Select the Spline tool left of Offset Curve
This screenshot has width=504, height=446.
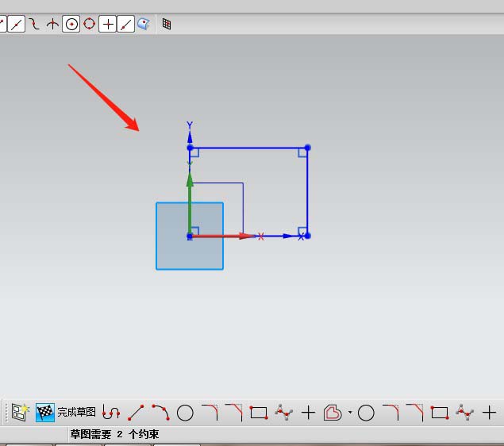[x=284, y=413]
